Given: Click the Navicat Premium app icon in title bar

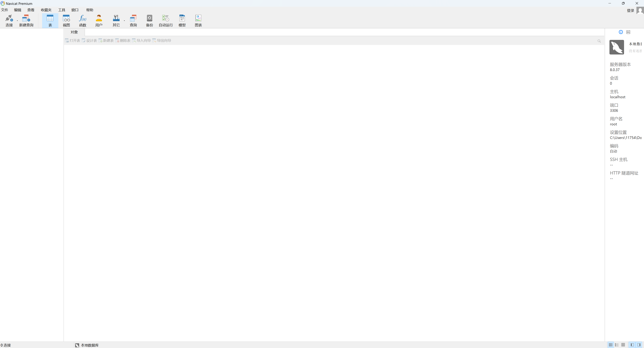Looking at the screenshot, I should (x=3, y=4).
